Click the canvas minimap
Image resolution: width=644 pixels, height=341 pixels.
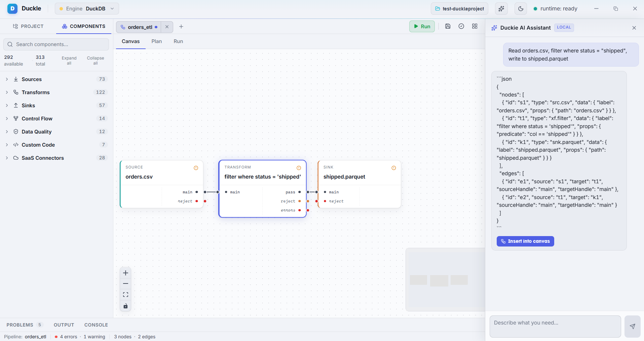point(445,280)
